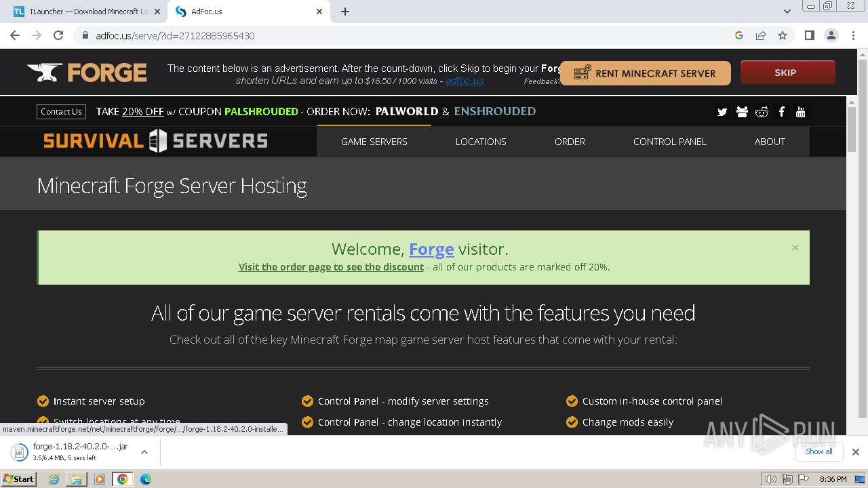Click 'Minecraft Forge Server Hosting' heading
This screenshot has width=868, height=488.
click(172, 186)
